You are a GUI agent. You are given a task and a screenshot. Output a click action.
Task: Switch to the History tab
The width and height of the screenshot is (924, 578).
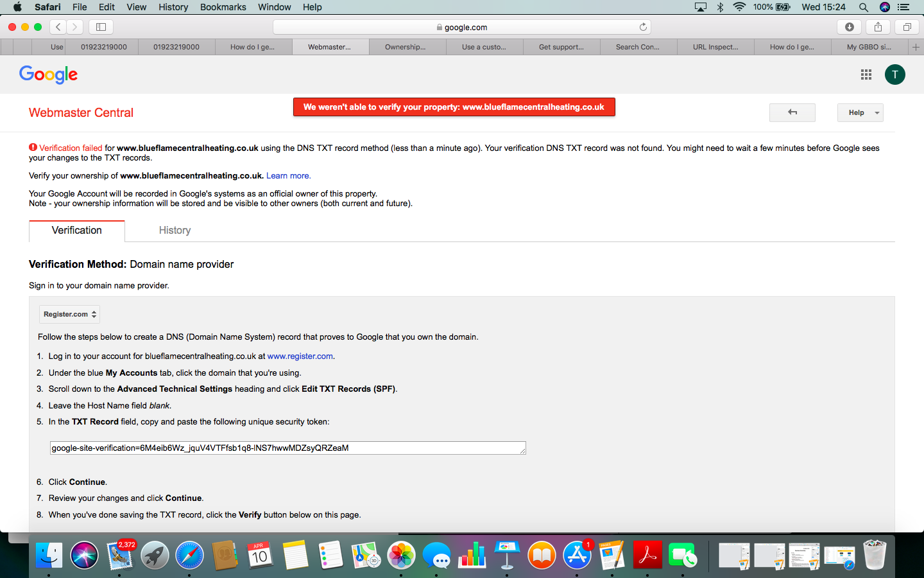click(x=175, y=231)
